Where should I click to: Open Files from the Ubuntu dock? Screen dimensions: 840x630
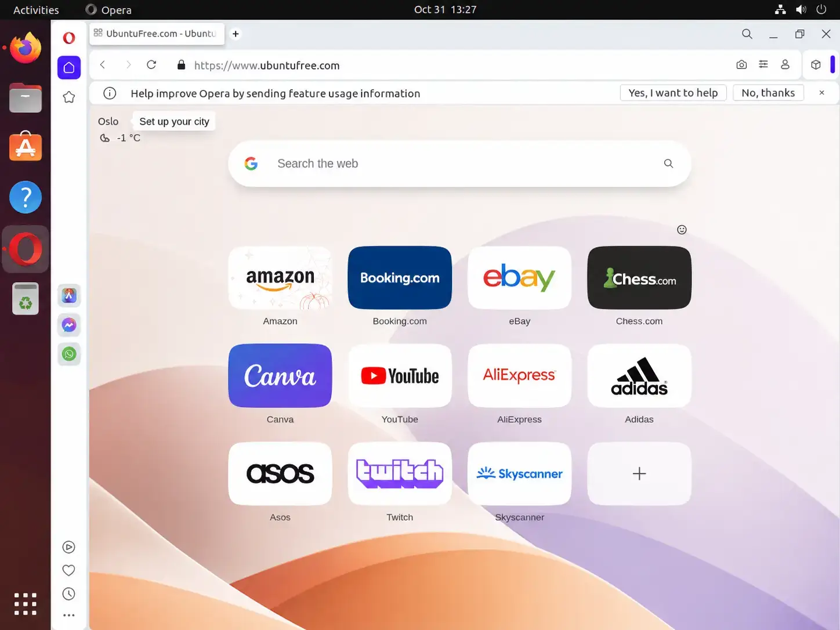[x=26, y=98]
